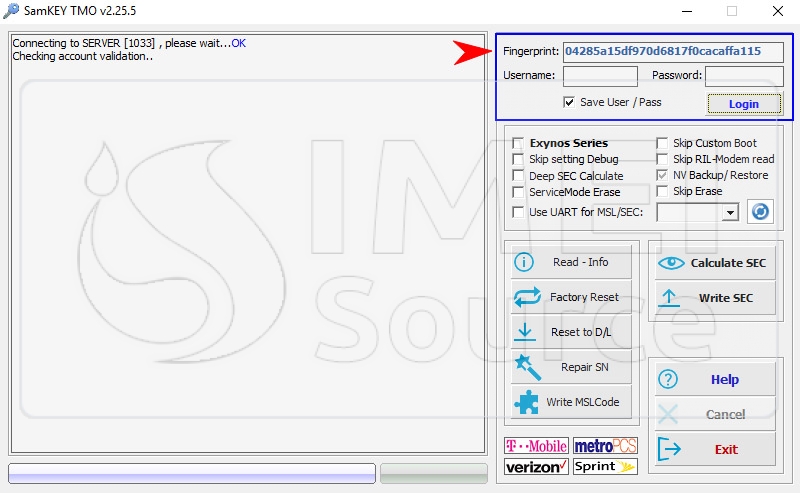Click the Username input field
This screenshot has height=493, width=800.
tap(600, 76)
